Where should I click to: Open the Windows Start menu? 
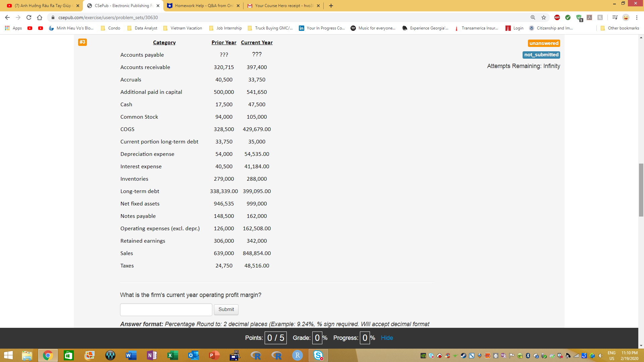[8, 355]
